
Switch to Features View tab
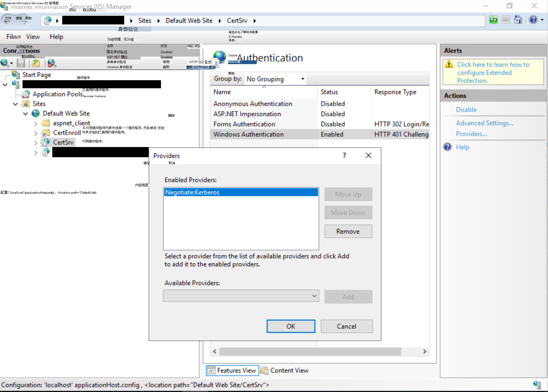[x=232, y=371]
